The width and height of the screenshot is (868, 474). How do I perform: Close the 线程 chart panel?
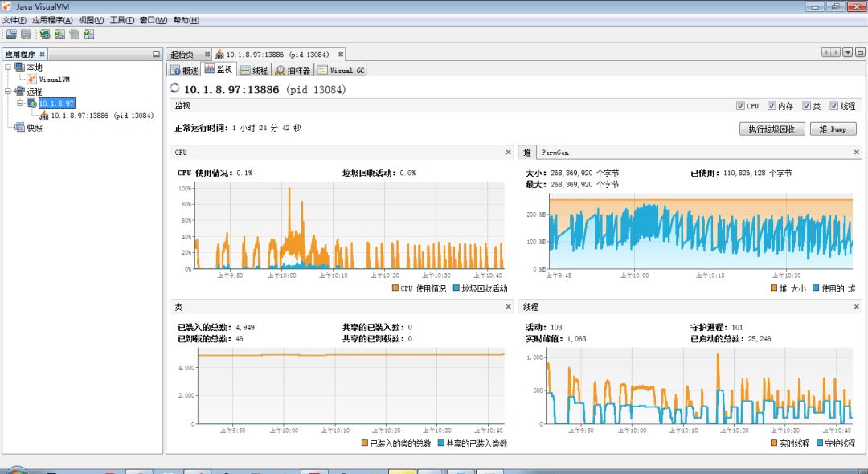coord(857,306)
